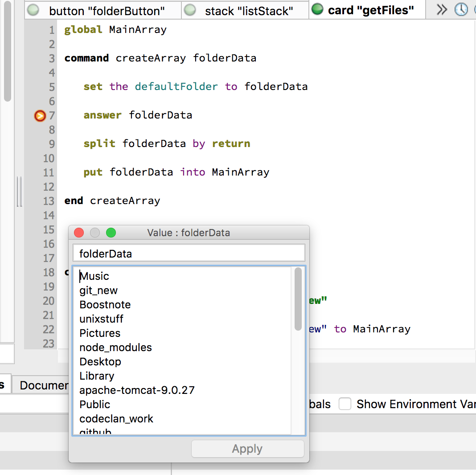Show more tabs with the double chevron
Screen dimensions: 476x475
(x=442, y=10)
